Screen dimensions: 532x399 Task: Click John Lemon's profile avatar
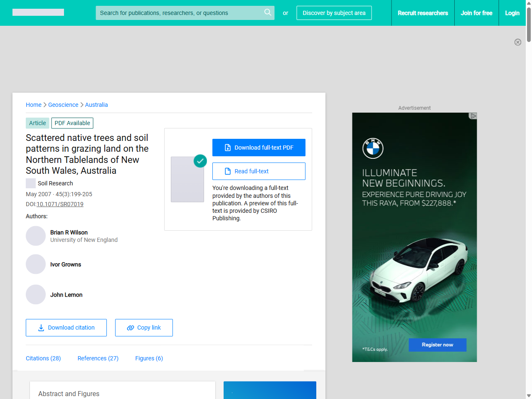tap(36, 295)
